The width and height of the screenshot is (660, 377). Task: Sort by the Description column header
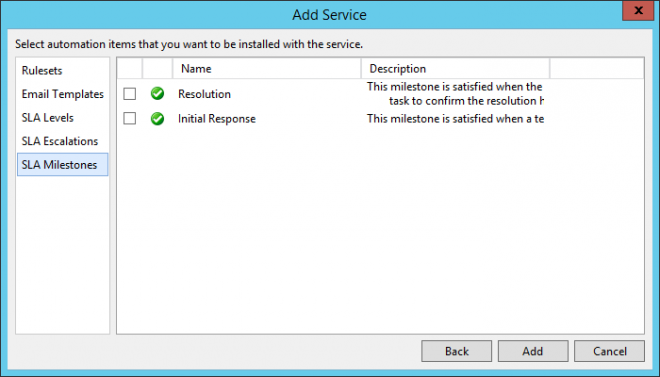tap(455, 69)
